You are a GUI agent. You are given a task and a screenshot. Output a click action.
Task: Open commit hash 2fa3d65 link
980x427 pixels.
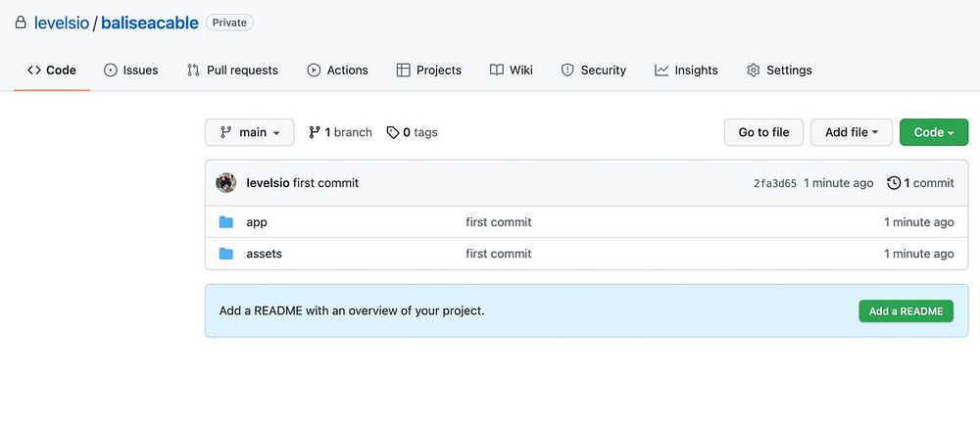774,183
